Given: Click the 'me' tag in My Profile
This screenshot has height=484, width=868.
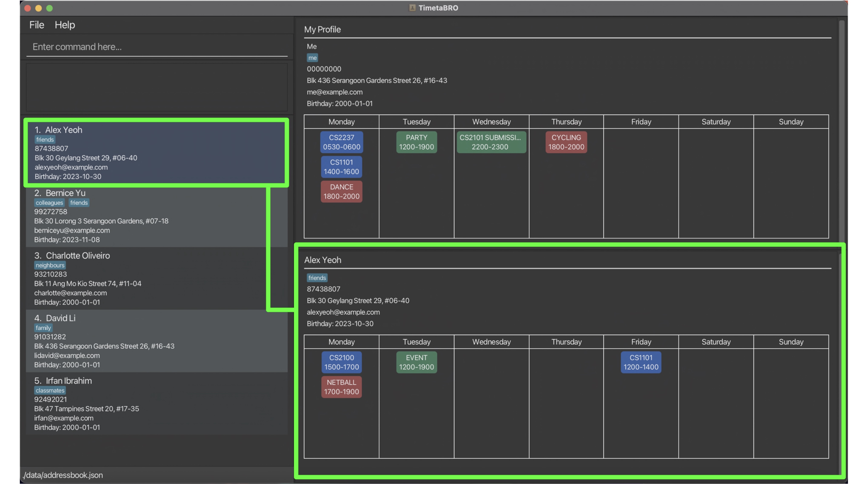Looking at the screenshot, I should (312, 58).
